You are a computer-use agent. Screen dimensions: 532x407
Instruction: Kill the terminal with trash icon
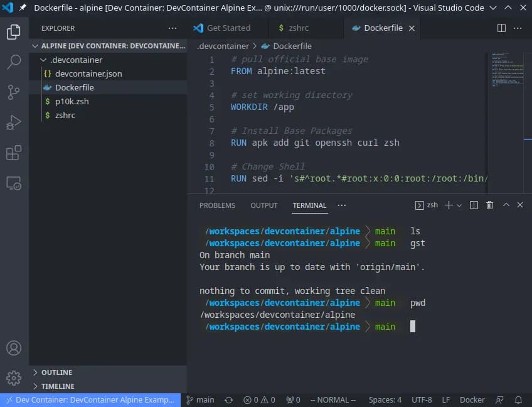489,205
